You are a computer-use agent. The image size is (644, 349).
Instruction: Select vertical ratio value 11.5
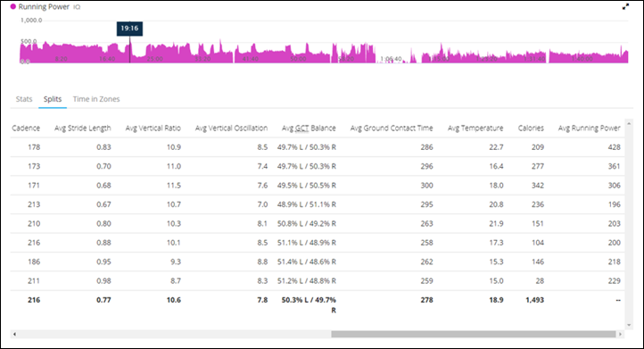[174, 186]
